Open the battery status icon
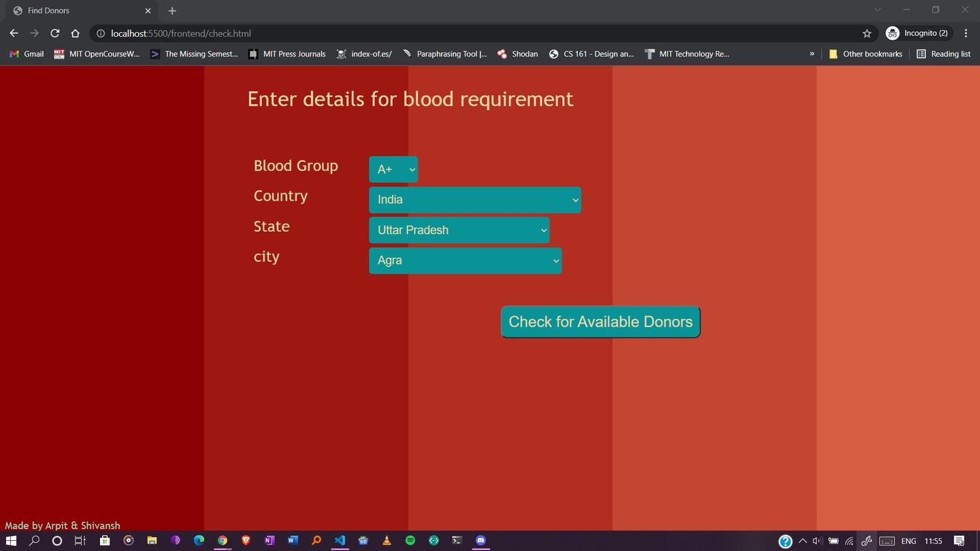980x551 pixels. (833, 541)
